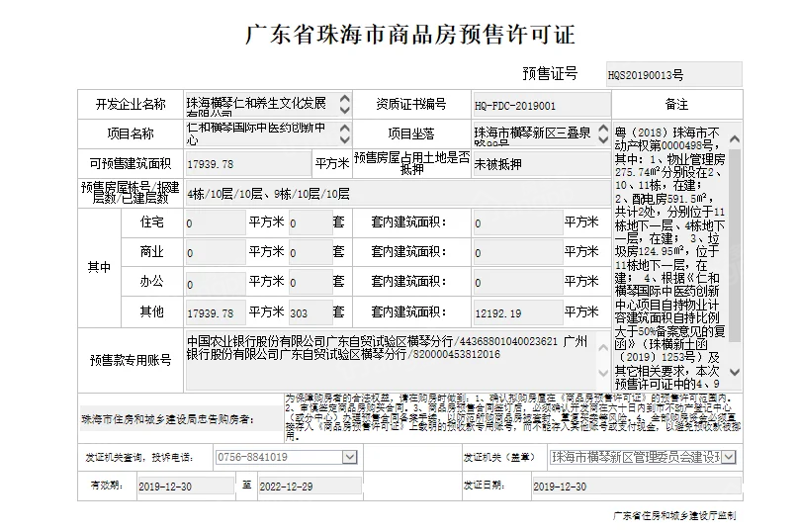799x532 pixels.
Task: Click the remarks text area content
Action: 670,257
